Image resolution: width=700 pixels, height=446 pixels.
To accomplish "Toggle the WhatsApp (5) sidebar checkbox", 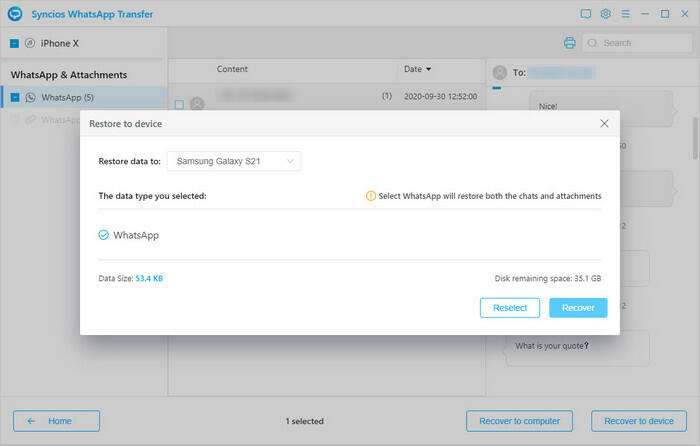I will (x=14, y=98).
